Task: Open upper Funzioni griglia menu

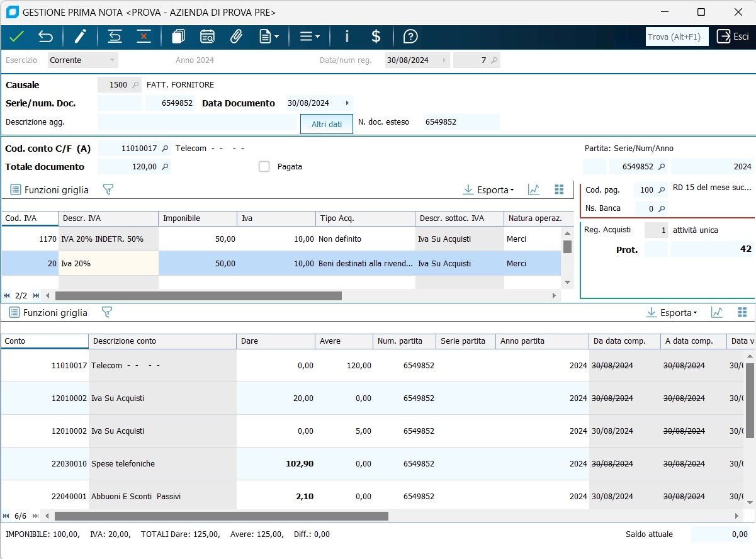Action: tap(50, 189)
